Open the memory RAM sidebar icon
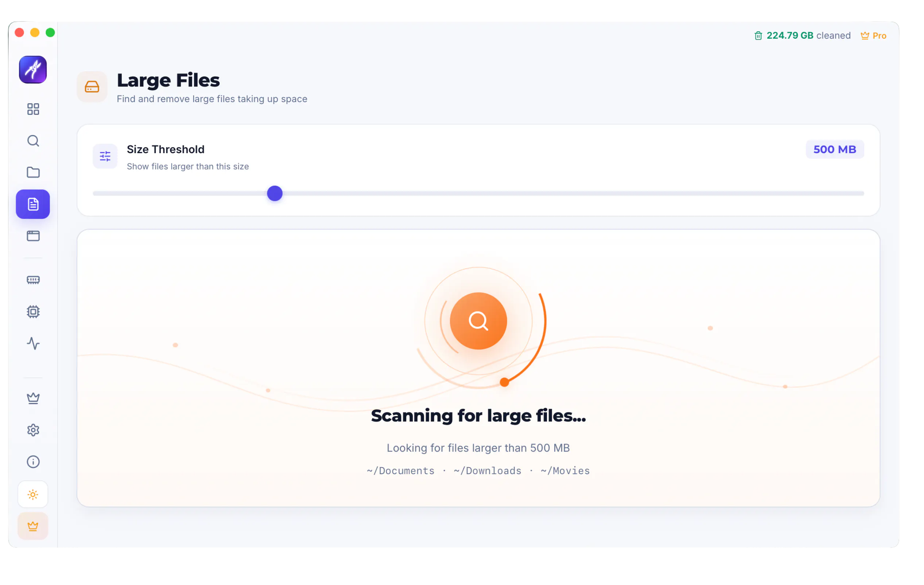924x585 pixels. pyautogui.click(x=33, y=280)
